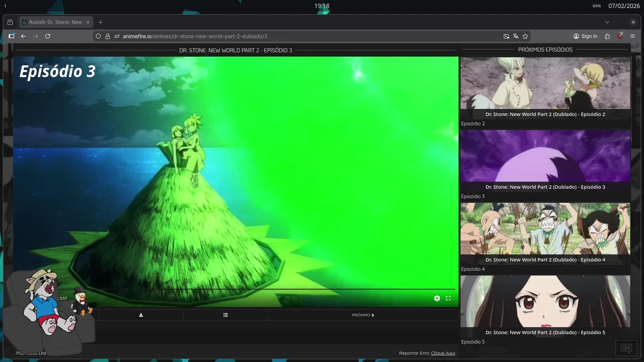Close the Assistir Dr. Stone tab
The image size is (644, 362).
[x=88, y=22]
